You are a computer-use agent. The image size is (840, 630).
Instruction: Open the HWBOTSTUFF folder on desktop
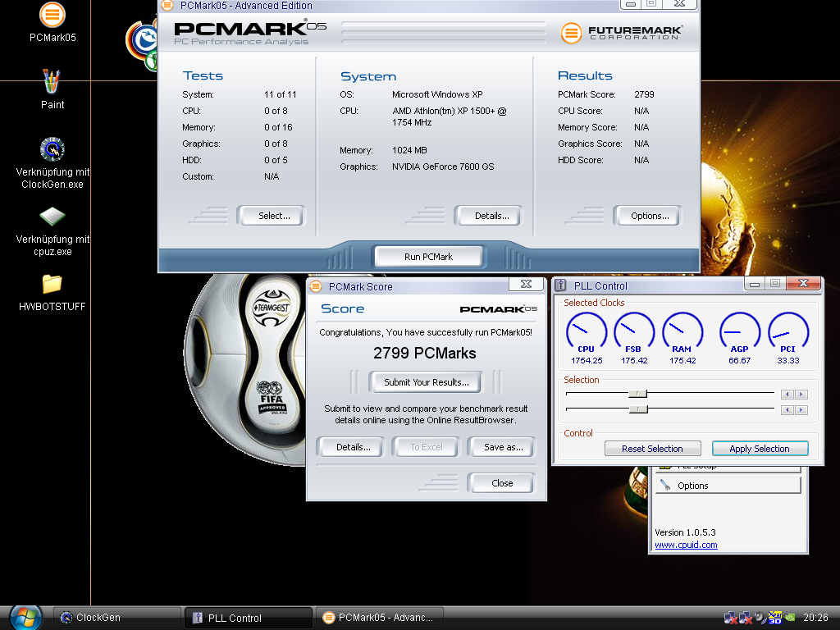tap(52, 292)
